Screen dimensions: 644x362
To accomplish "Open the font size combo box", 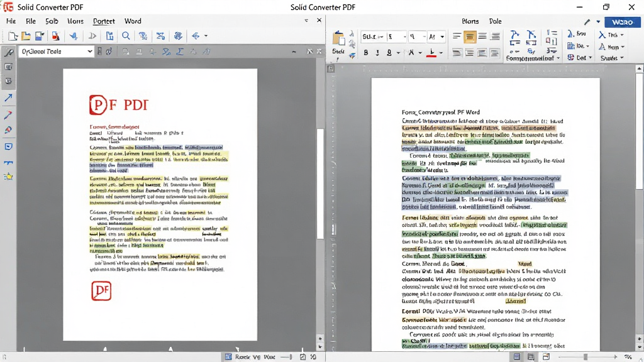I will (x=397, y=37).
